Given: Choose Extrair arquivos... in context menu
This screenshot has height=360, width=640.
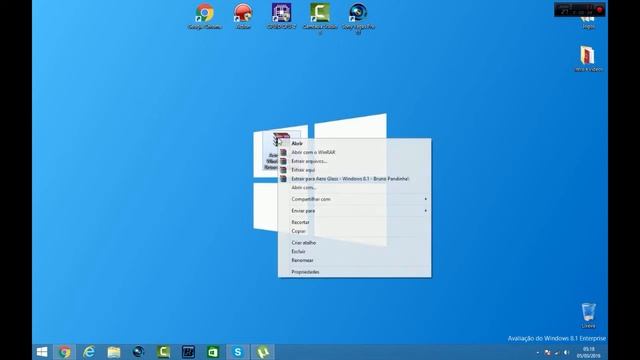Looking at the screenshot, I should tap(354, 161).
